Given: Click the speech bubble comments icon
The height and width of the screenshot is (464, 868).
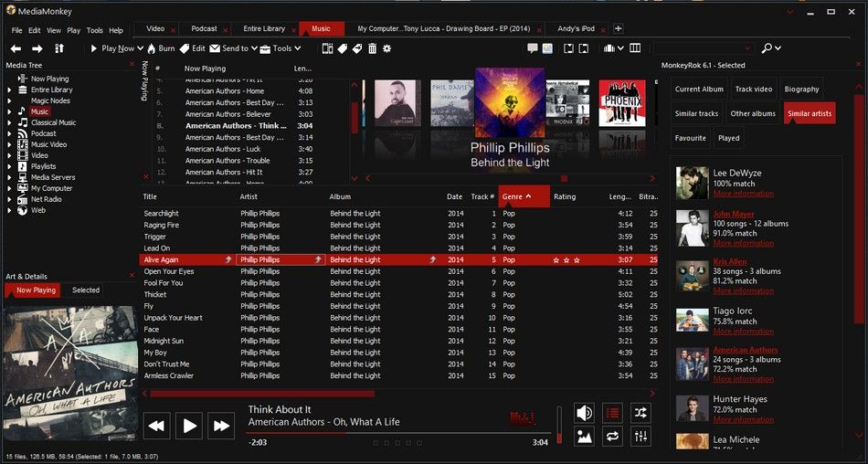Looking at the screenshot, I should click(x=533, y=48).
